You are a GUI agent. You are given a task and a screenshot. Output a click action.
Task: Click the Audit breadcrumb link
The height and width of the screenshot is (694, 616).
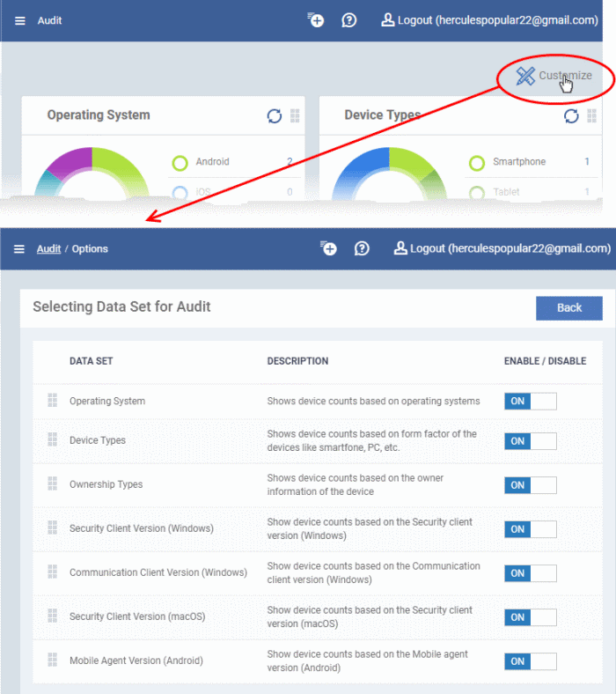48,248
